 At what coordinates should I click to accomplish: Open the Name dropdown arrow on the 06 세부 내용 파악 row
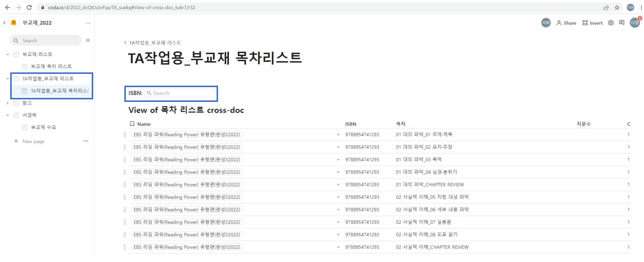[x=338, y=209]
